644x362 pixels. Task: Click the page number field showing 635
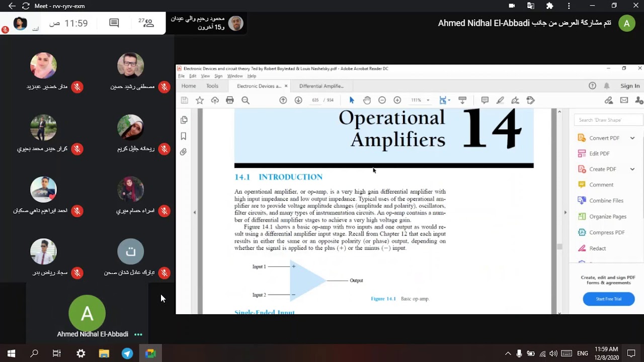tap(315, 100)
